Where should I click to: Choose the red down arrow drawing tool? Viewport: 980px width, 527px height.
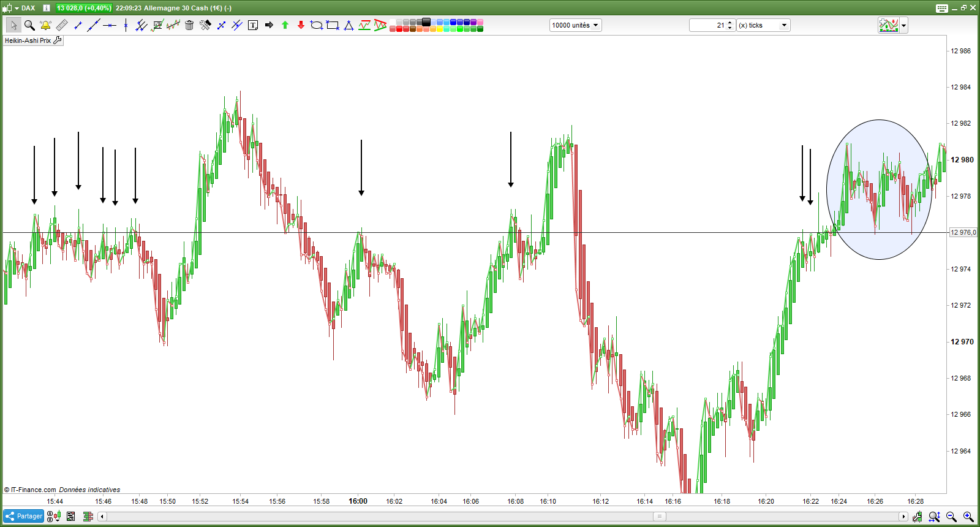[301, 25]
